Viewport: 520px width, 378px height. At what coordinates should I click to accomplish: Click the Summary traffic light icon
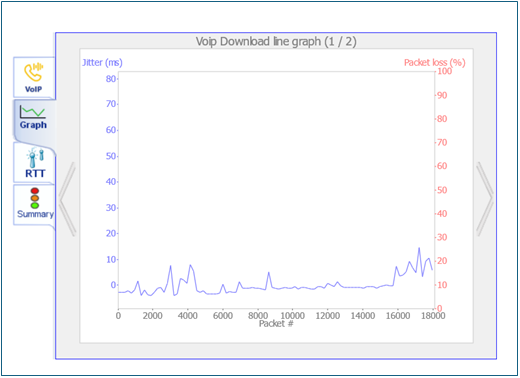coord(35,198)
